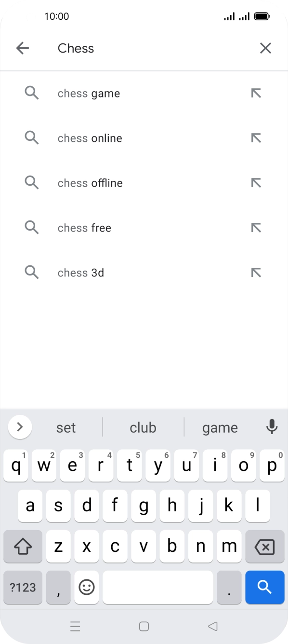Tap the back arrow to exit search
288x644 pixels.
tap(22, 48)
